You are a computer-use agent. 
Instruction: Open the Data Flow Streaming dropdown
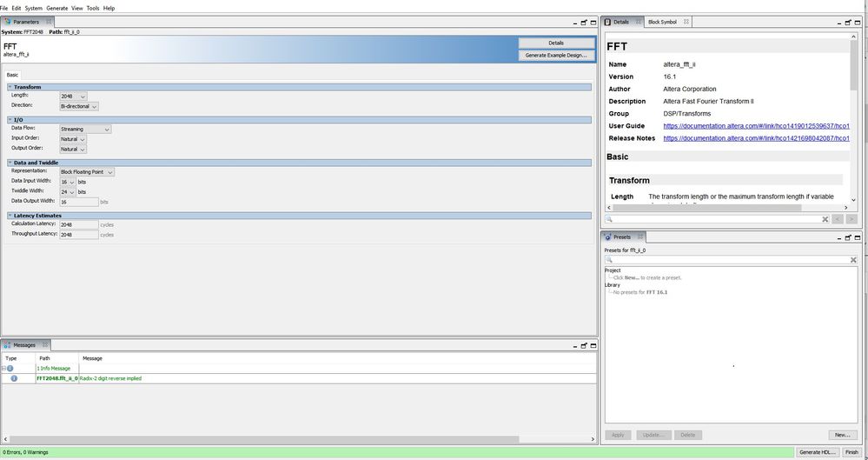pos(85,130)
